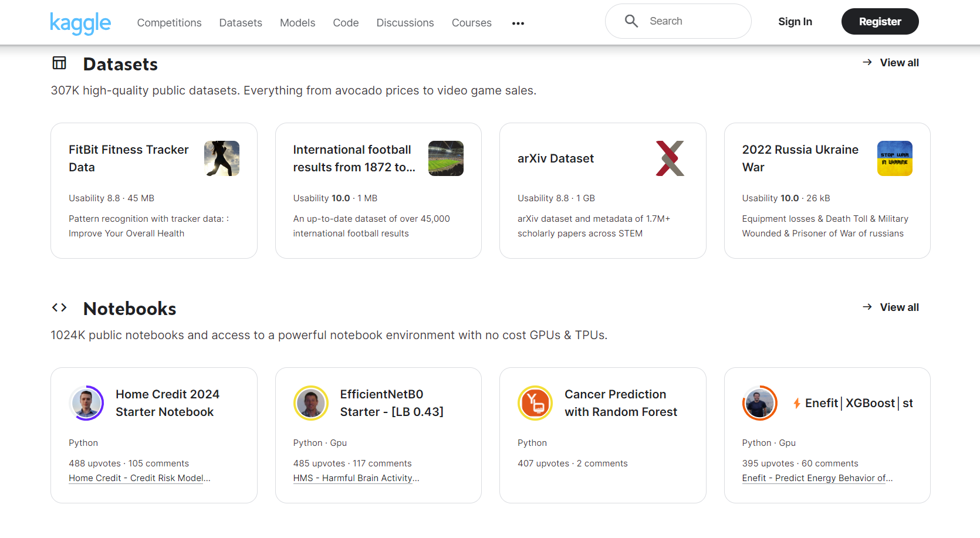Viewport: 980px width, 538px height.
Task: Click the Datasets section table icon
Action: [x=59, y=63]
